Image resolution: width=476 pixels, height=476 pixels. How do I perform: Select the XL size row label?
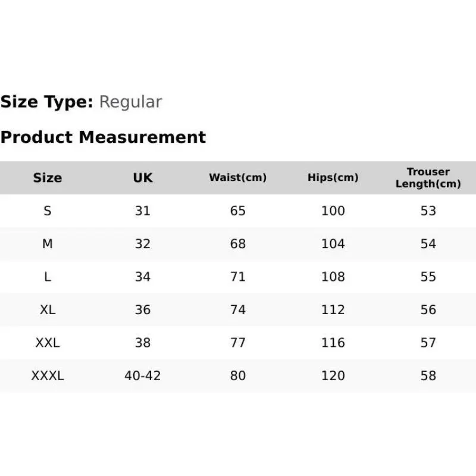coord(48,309)
